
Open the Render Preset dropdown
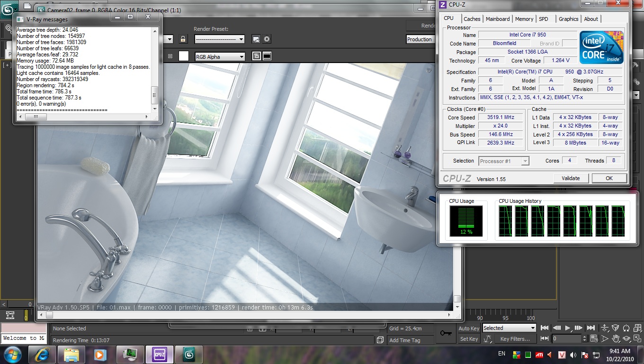coord(220,39)
